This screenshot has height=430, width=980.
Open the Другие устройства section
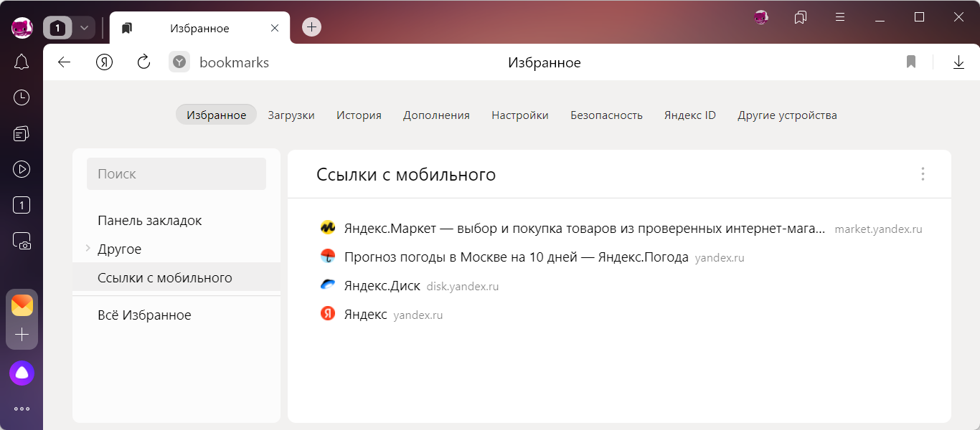pos(787,115)
